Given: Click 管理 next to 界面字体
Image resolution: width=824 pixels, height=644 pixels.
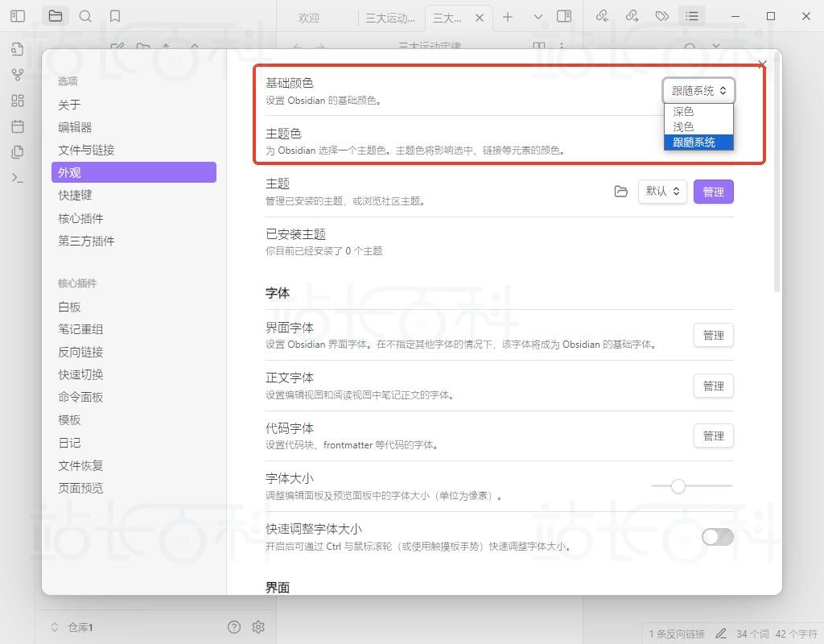Looking at the screenshot, I should [x=713, y=335].
